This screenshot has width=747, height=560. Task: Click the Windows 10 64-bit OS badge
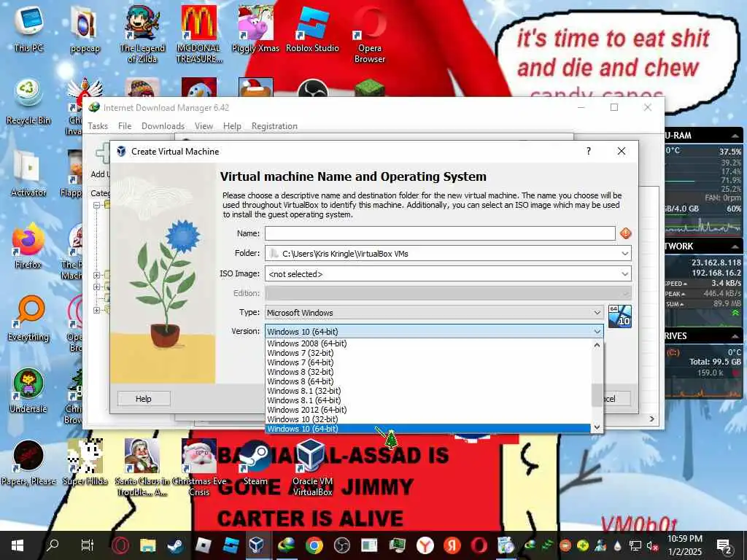pos(620,316)
